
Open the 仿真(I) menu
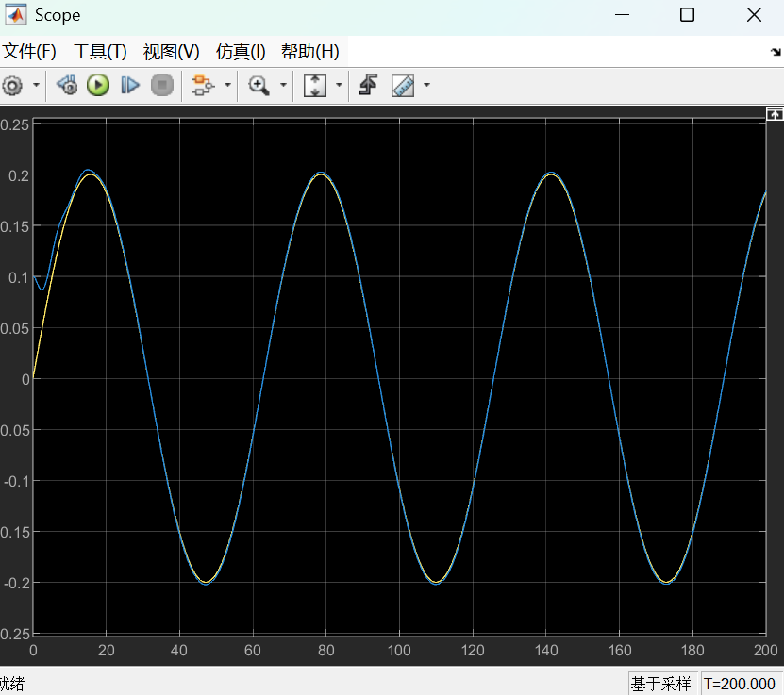pyautogui.click(x=241, y=52)
